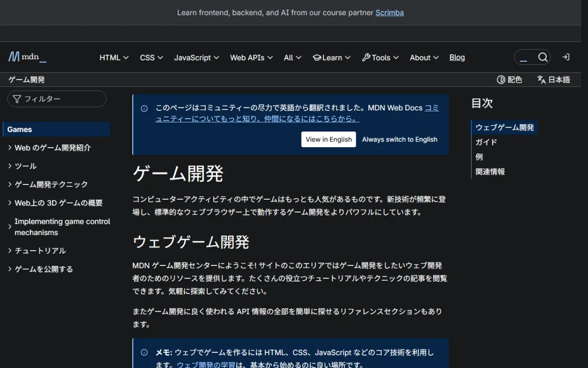The height and width of the screenshot is (368, 588).
Task: Jump to ウェブゲーム開発 in table of contents
Action: click(x=505, y=128)
